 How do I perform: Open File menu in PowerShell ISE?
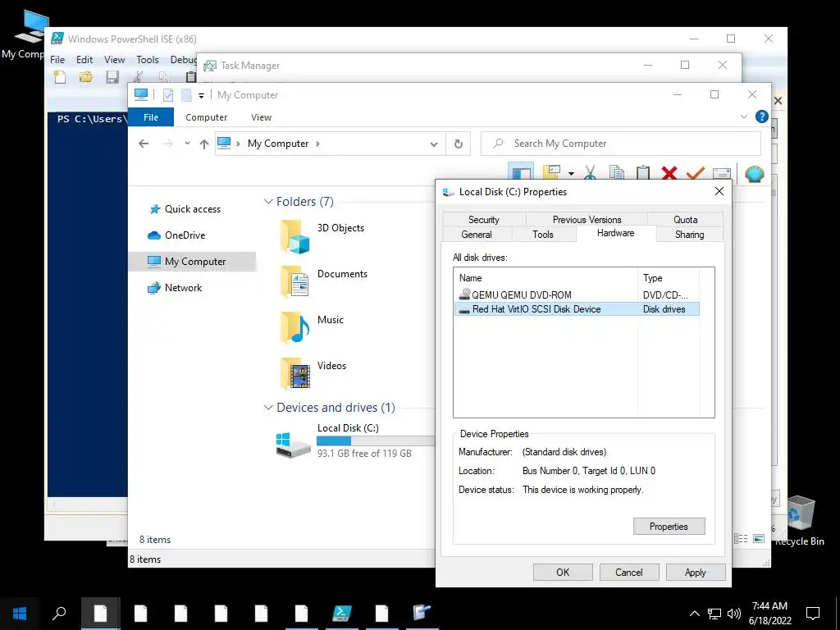click(57, 59)
